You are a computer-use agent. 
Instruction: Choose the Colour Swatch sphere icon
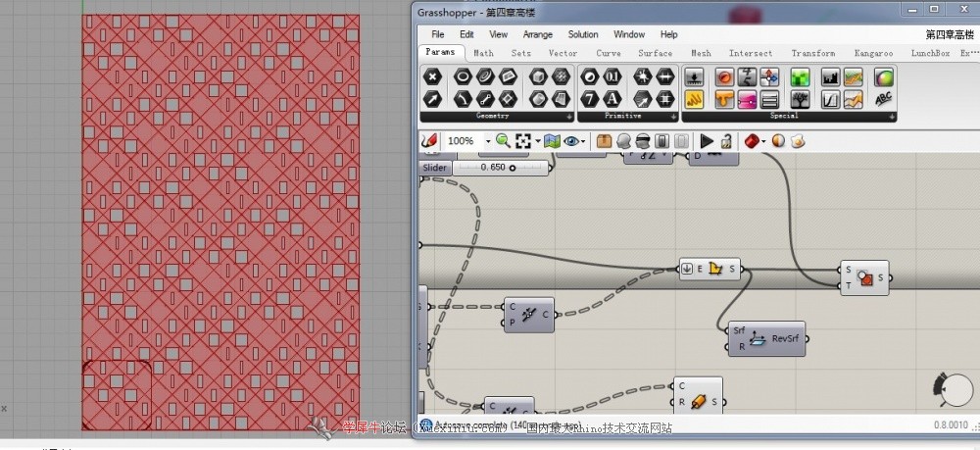tap(884, 77)
